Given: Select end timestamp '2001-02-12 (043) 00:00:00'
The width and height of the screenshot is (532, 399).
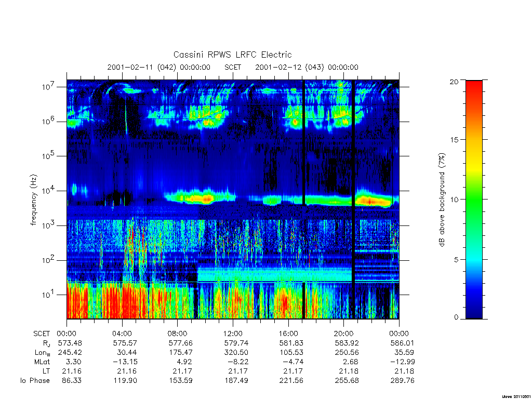Looking at the screenshot, I should (307, 67).
